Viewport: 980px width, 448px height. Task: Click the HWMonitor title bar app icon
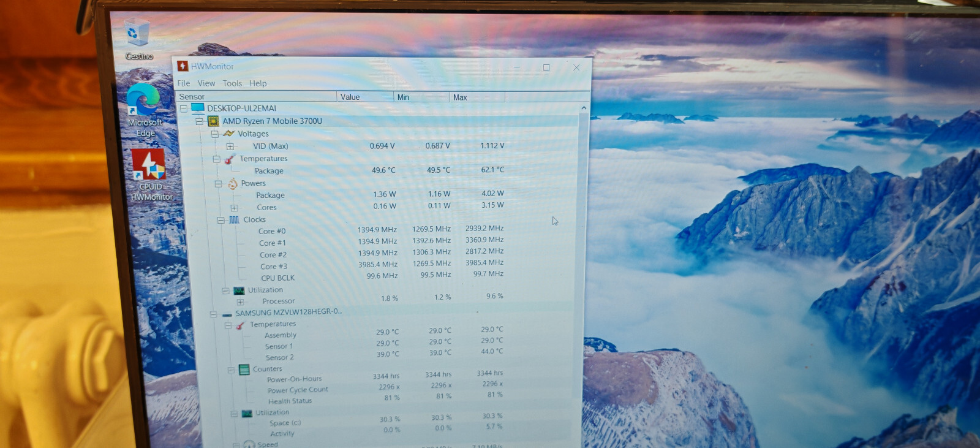pyautogui.click(x=183, y=66)
